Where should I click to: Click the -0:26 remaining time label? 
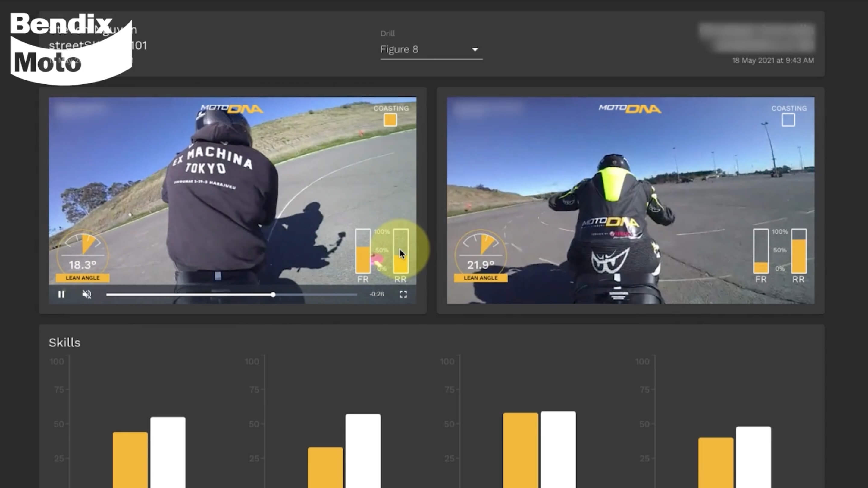click(x=376, y=294)
